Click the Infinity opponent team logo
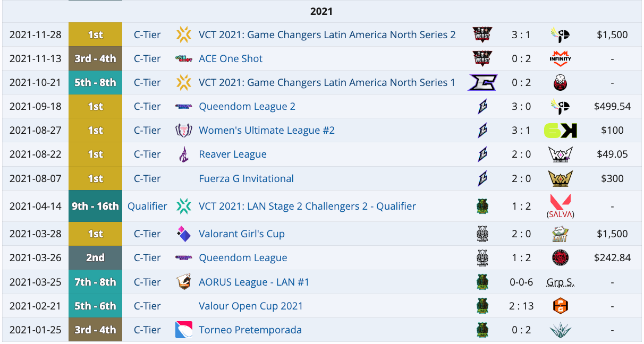Screen dimensions: 644x344 point(561,59)
